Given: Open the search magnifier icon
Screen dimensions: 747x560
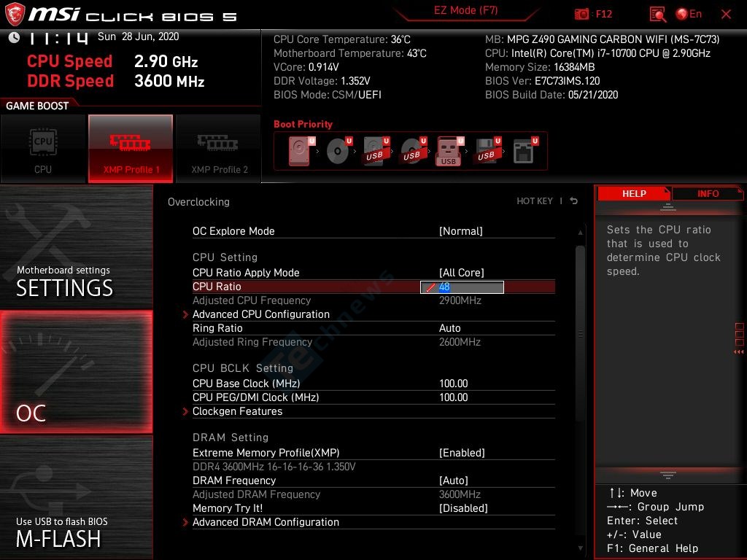Looking at the screenshot, I should (x=657, y=15).
